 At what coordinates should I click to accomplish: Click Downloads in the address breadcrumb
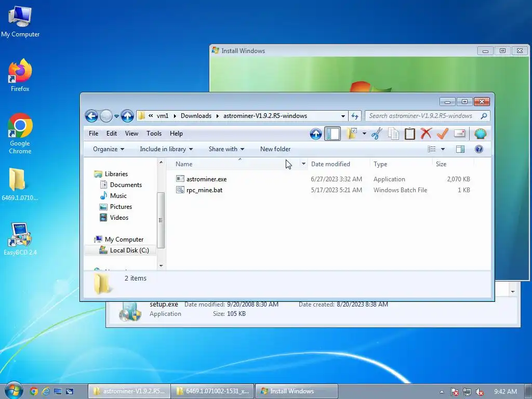coord(196,116)
